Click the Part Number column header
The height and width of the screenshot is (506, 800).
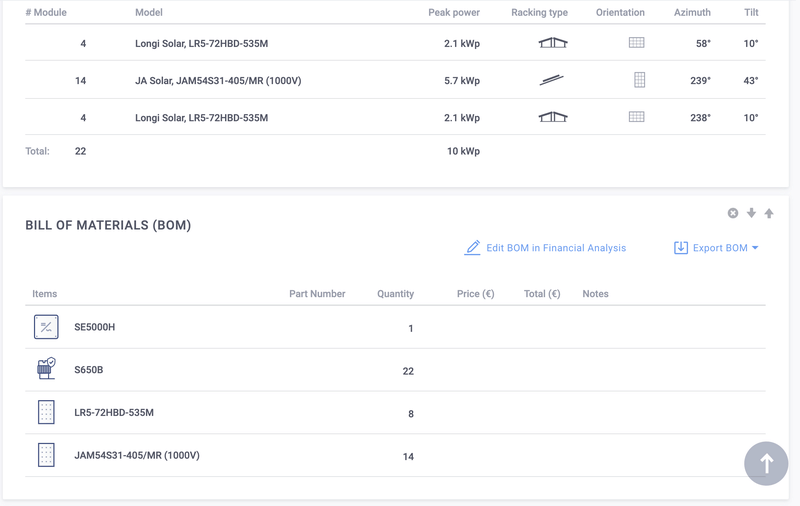(317, 294)
